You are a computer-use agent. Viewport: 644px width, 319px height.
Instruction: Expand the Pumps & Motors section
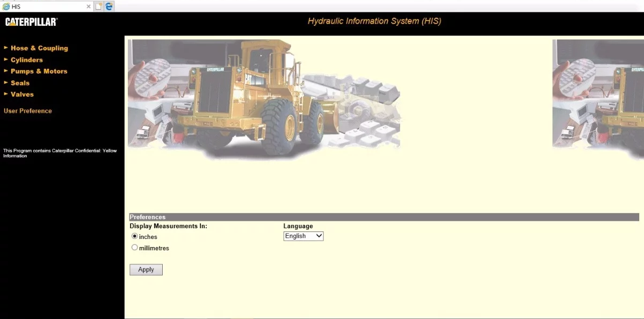[38, 71]
